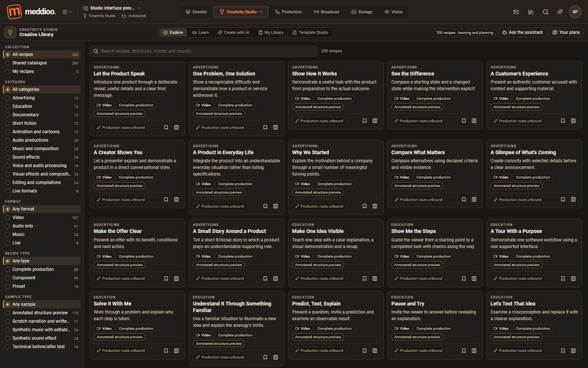The width and height of the screenshot is (588, 368).
Task: Bookmark the Solve It With Me recipe
Action: (x=166, y=351)
